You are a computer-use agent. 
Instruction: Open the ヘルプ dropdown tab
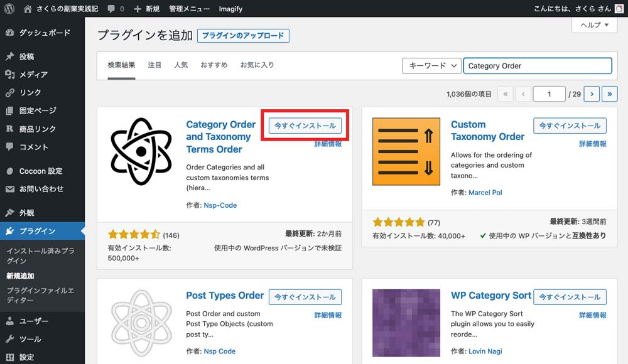pyautogui.click(x=594, y=25)
